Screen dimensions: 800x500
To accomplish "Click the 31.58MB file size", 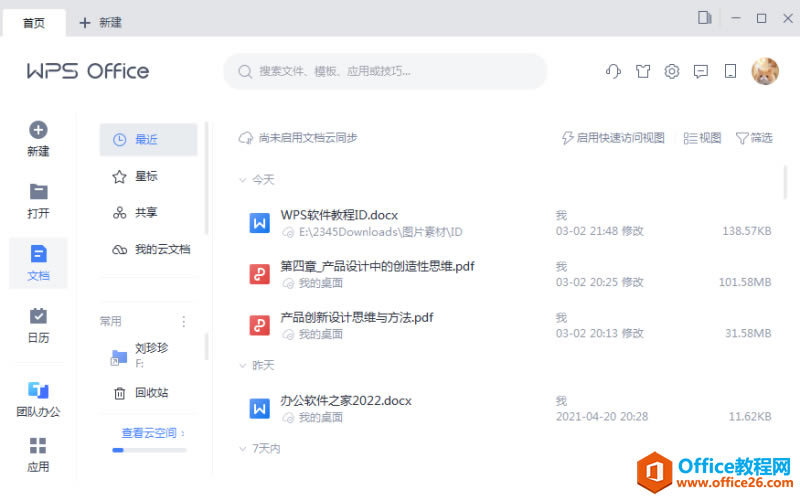I will [748, 333].
